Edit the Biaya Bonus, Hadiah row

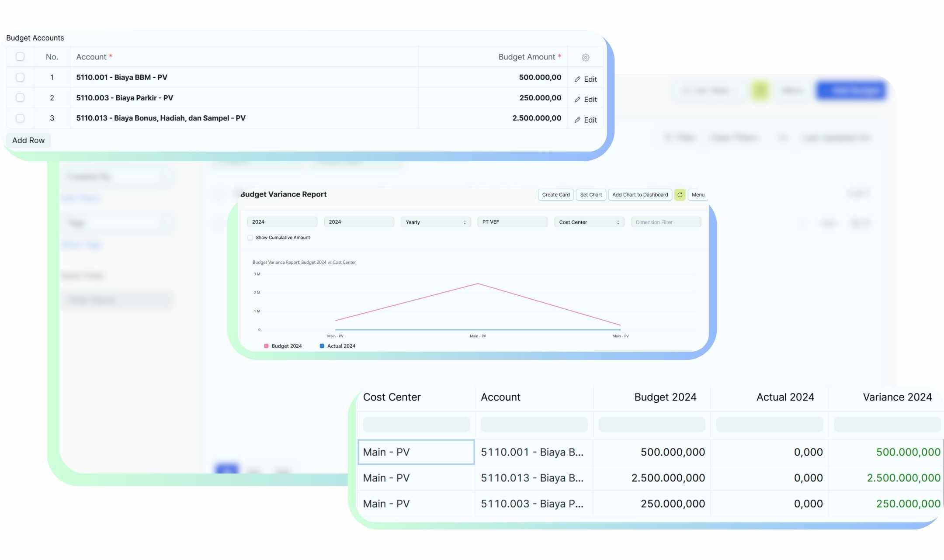point(586,120)
